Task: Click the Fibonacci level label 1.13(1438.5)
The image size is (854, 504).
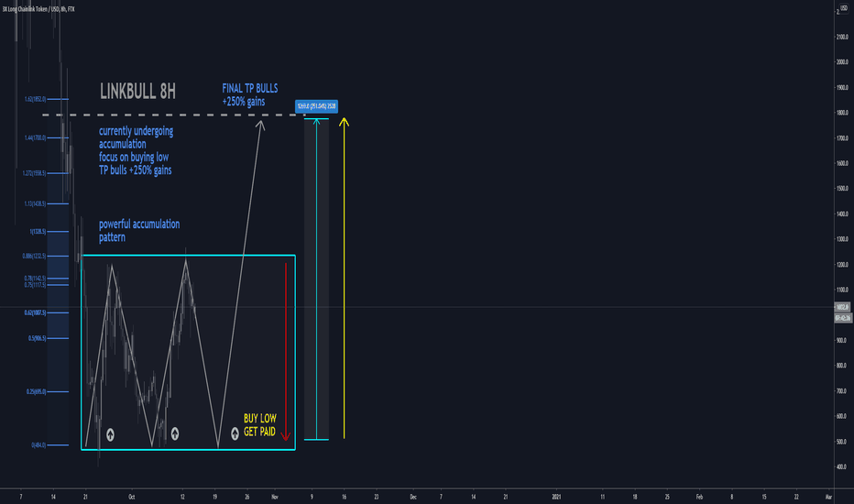Action: pos(35,203)
